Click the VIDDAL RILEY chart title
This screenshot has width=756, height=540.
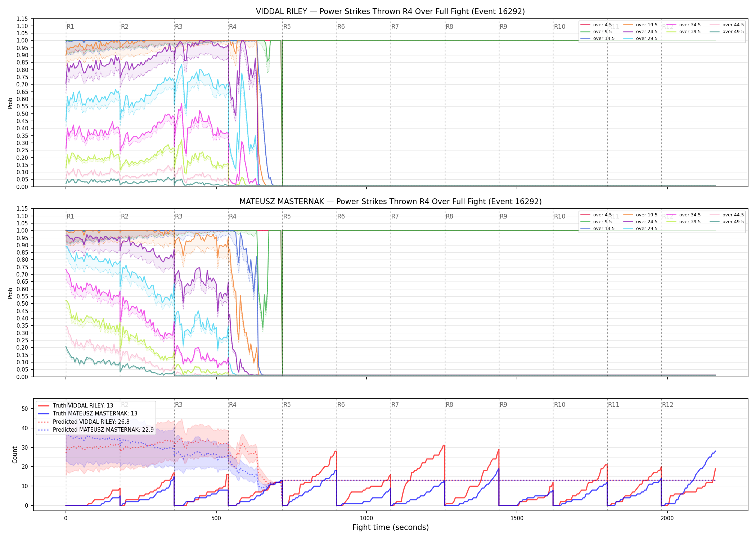(390, 12)
